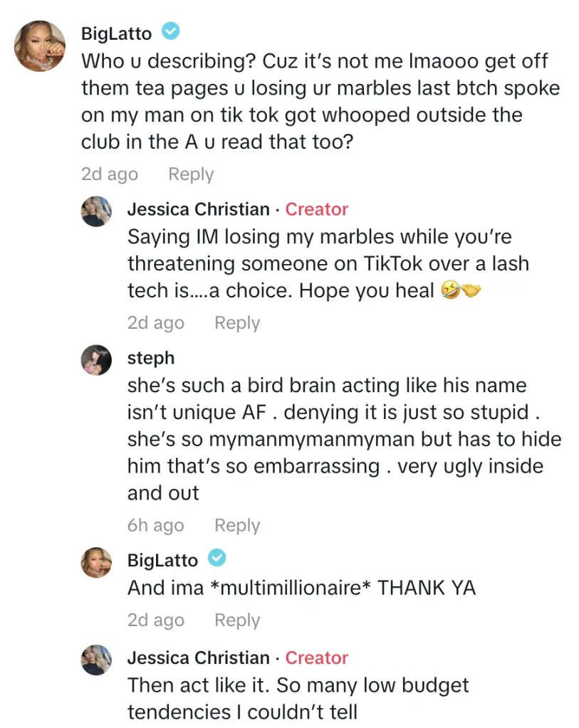The width and height of the screenshot is (579, 728).
Task: Tap Jessica Christian's avatar beside 'Saying IM losing' reply
Action: pyautogui.click(x=96, y=211)
